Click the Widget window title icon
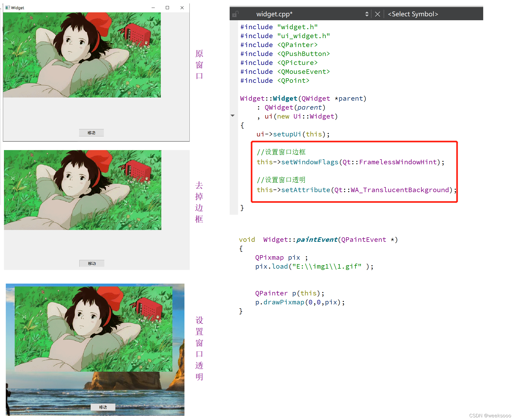This screenshot has width=515, height=420. 8,8
